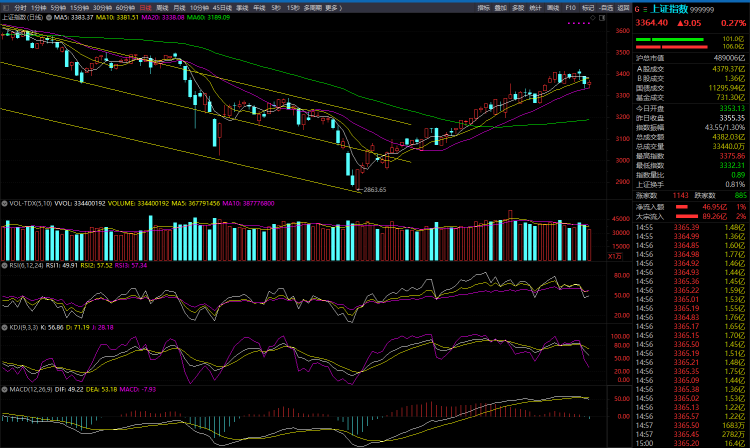Screen dimensions: 750x448
Task: Open the KDJ indicator settings dropdown icon
Action: point(4,326)
